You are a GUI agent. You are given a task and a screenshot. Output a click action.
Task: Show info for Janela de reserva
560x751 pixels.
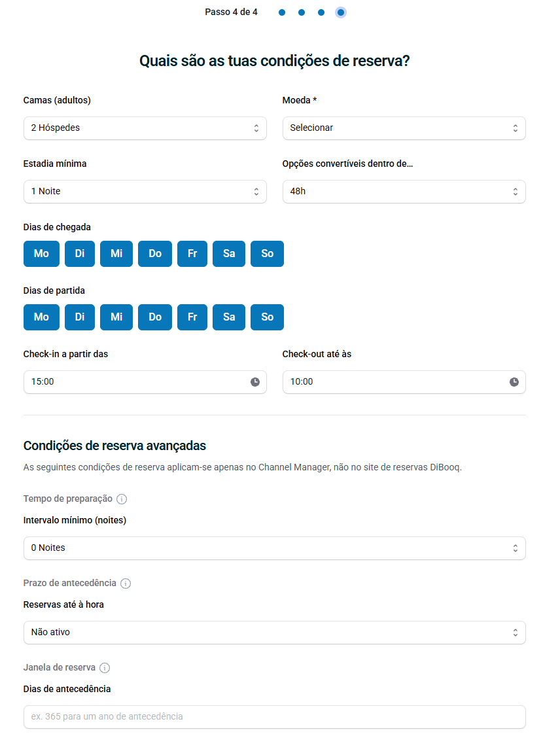point(105,668)
